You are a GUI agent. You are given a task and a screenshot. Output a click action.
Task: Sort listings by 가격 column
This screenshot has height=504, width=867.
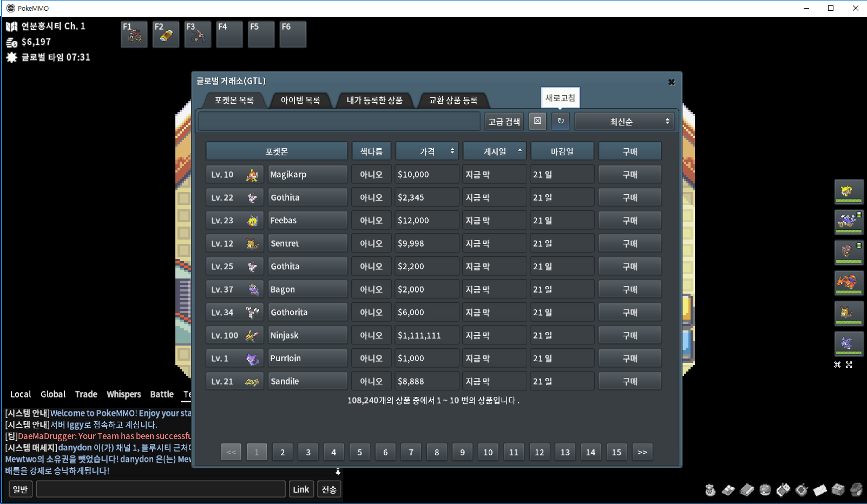pos(427,151)
